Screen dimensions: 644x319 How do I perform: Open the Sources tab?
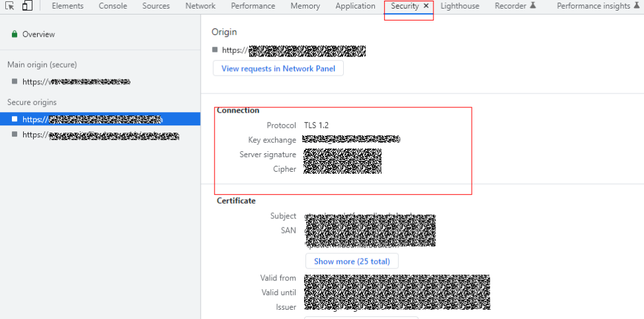[x=156, y=6]
